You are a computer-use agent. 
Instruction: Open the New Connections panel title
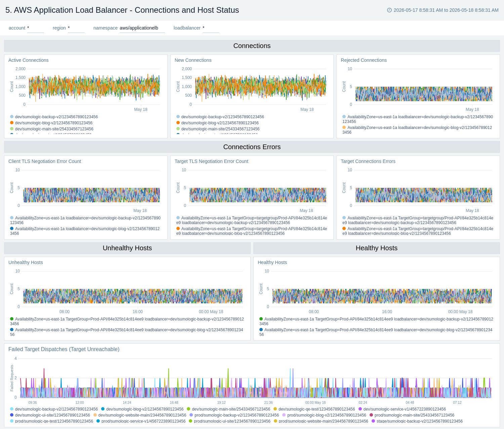(x=193, y=60)
